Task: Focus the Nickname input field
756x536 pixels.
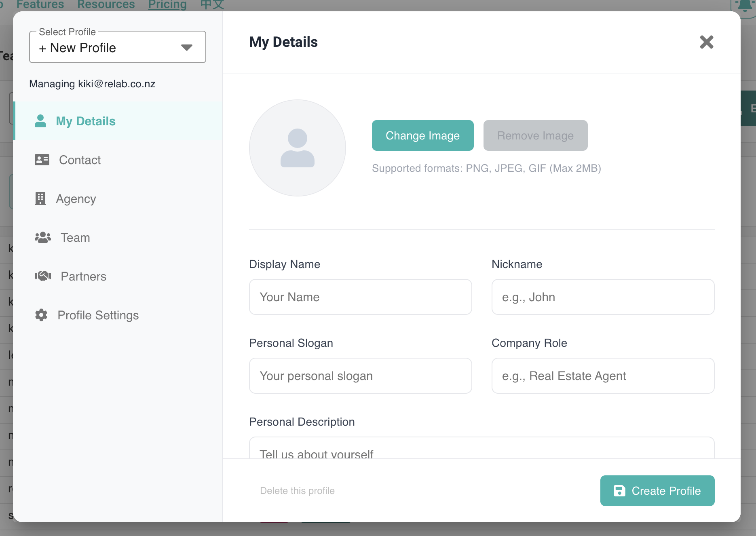Action: tap(603, 297)
